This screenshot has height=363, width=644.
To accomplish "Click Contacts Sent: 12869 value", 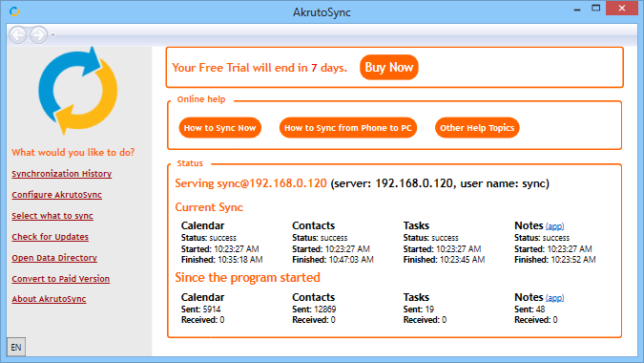I will 314,310.
